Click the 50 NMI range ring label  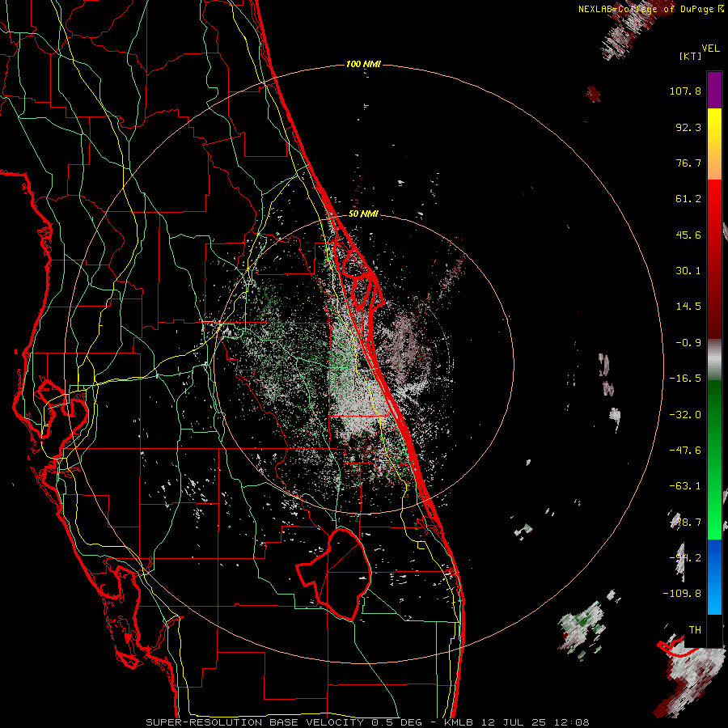click(363, 214)
